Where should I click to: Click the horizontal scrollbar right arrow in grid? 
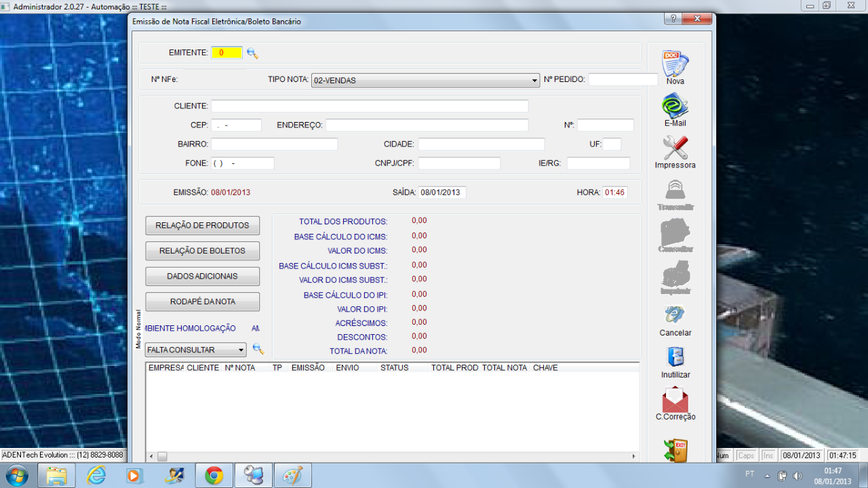[634, 457]
